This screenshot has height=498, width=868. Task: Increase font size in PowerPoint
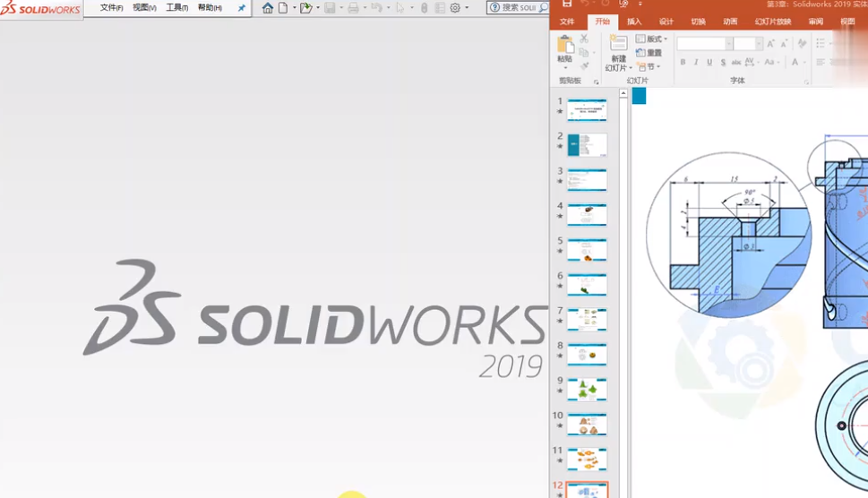click(770, 44)
